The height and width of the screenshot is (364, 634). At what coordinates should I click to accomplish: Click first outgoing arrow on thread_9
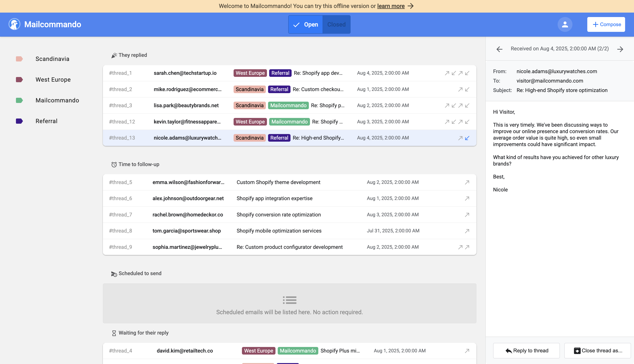460,247
